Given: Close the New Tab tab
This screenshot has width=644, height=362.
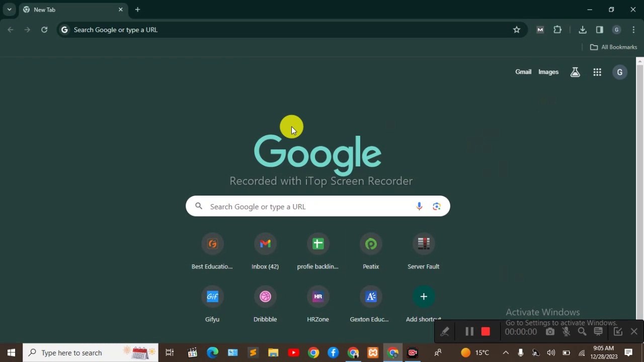Looking at the screenshot, I should (121, 10).
